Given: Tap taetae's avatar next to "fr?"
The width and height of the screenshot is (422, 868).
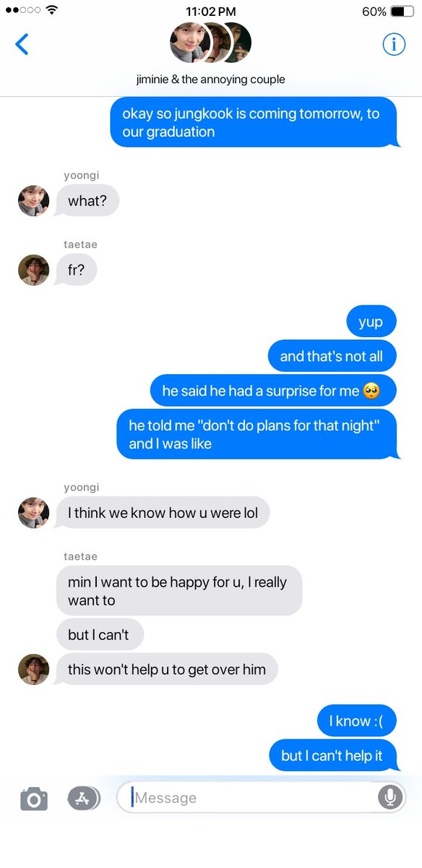Looking at the screenshot, I should (33, 270).
